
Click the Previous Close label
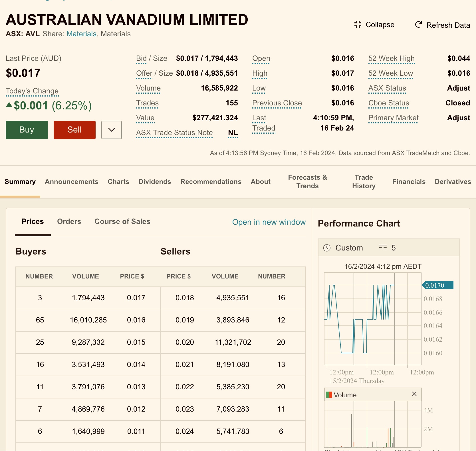click(x=277, y=103)
